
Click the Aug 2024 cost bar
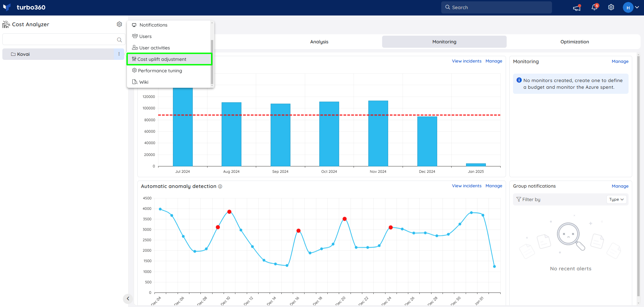coord(231,134)
